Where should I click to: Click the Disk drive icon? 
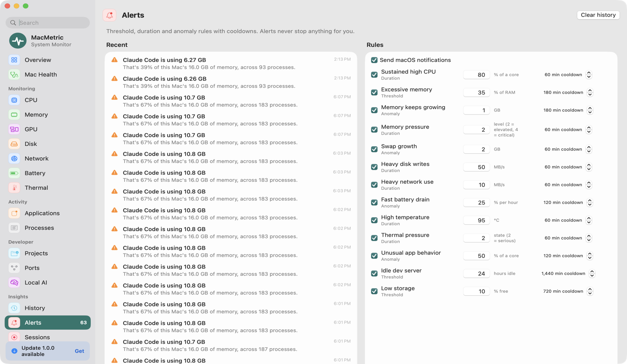[x=14, y=144]
